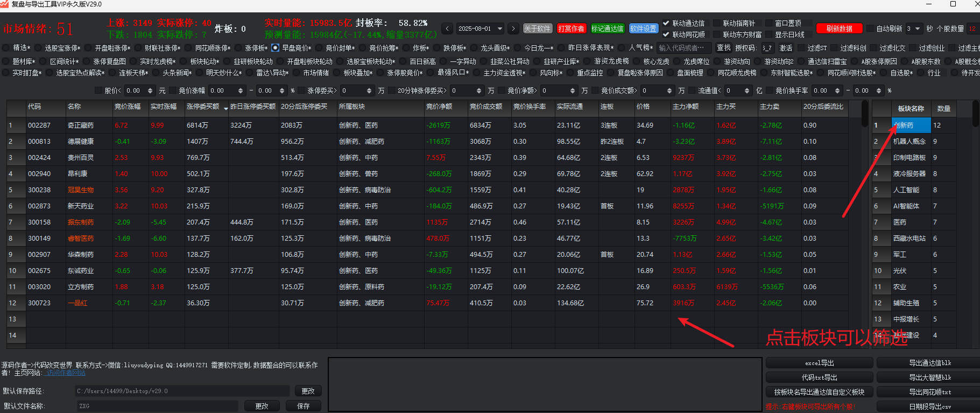Adjust the 张停委买> value stepper

369,90
